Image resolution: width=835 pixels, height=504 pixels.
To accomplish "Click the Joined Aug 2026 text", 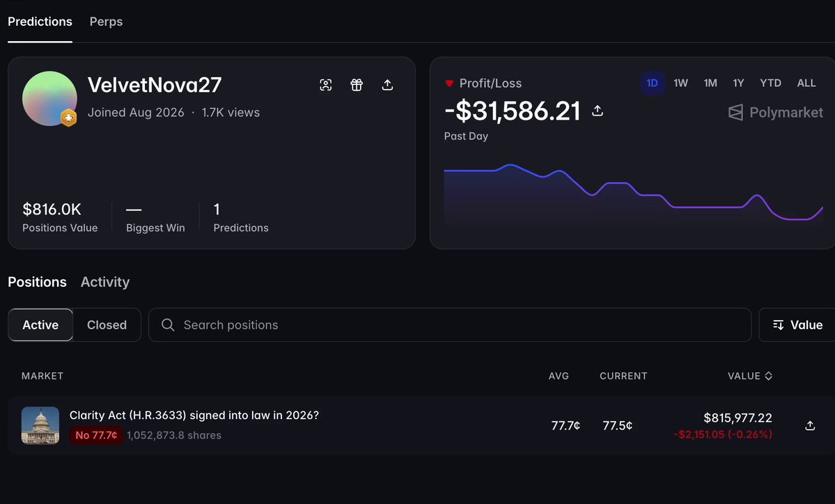I will coord(136,112).
